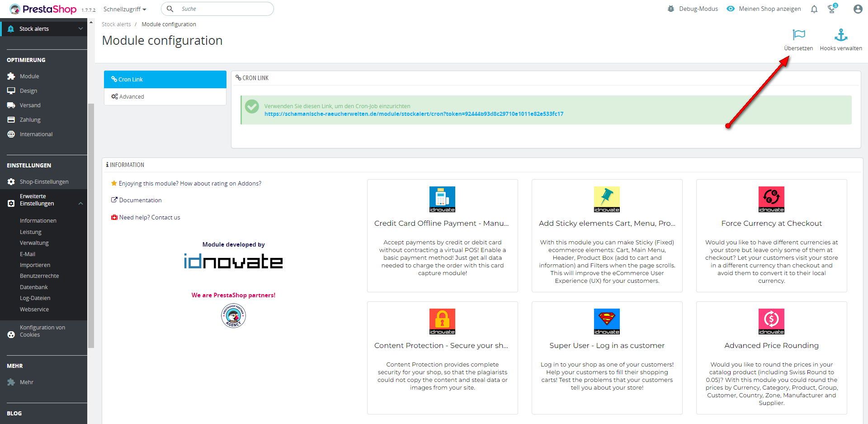This screenshot has height=424, width=868.
Task: Click the EINSTELLUNGEN section heading
Action: pyautogui.click(x=29, y=166)
